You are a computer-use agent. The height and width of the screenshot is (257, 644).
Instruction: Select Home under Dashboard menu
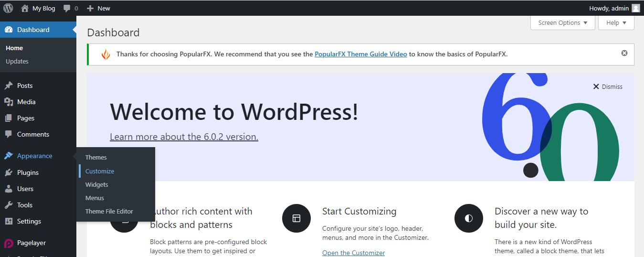point(14,48)
